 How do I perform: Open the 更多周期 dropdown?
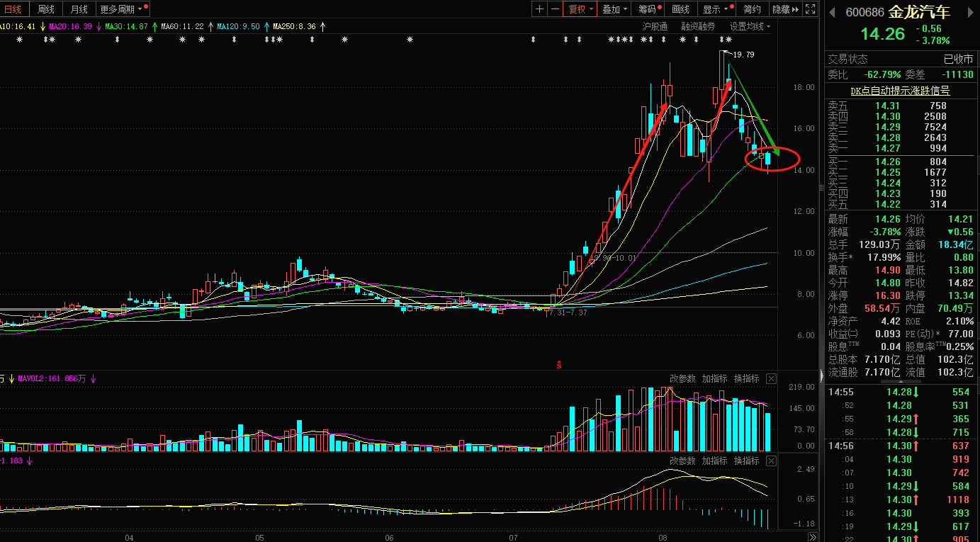[x=123, y=9]
